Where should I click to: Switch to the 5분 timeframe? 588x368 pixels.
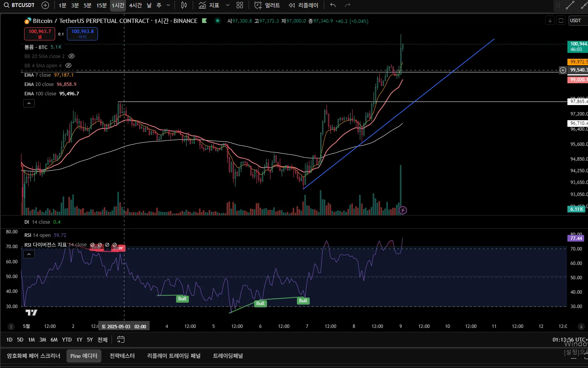tap(87, 5)
